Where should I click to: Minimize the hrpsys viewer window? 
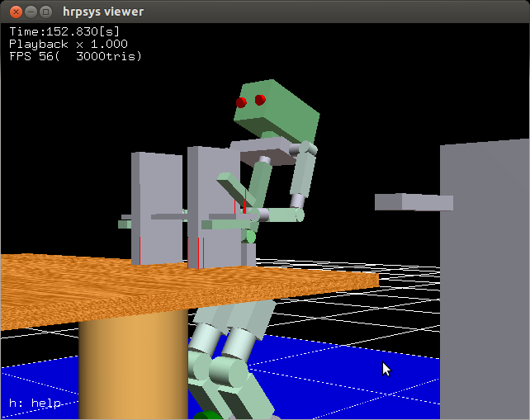coord(29,12)
